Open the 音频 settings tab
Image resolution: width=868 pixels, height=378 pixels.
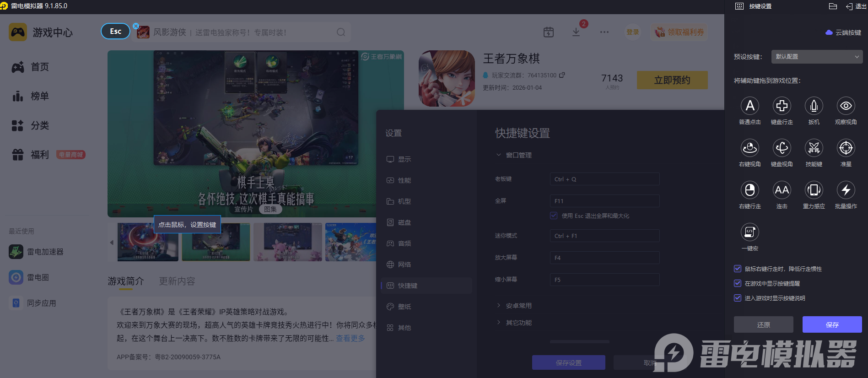[426, 243]
